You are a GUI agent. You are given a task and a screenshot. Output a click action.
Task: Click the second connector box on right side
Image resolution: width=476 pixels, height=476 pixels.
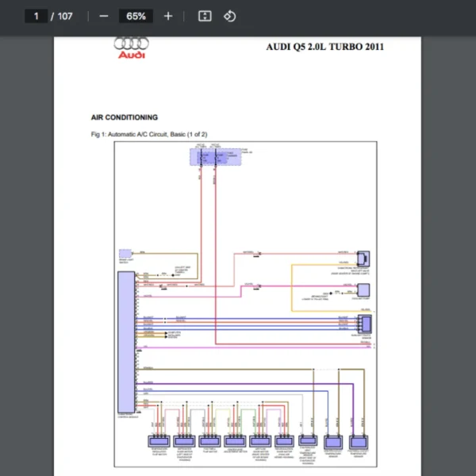363,290
